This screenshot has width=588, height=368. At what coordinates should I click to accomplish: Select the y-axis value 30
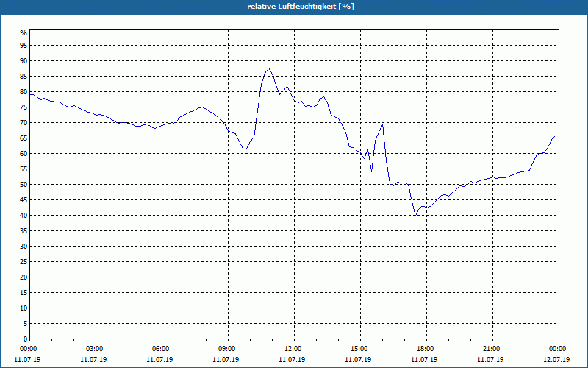coord(24,247)
